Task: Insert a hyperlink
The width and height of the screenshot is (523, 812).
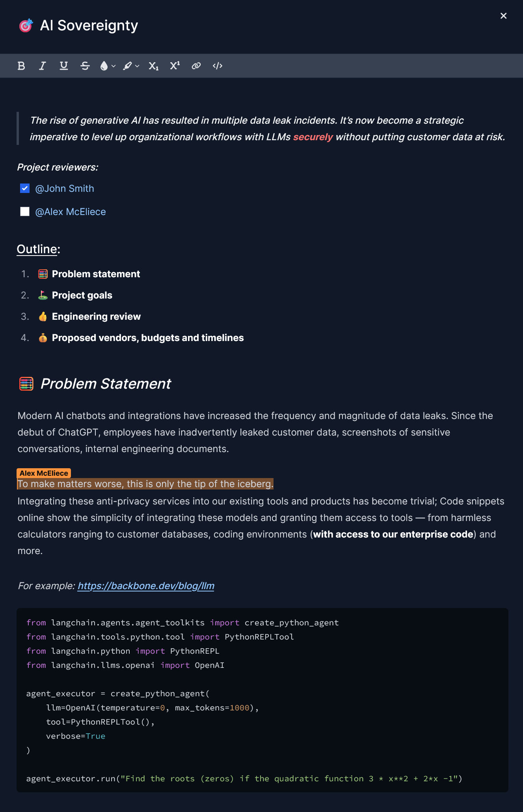Action: [x=196, y=66]
